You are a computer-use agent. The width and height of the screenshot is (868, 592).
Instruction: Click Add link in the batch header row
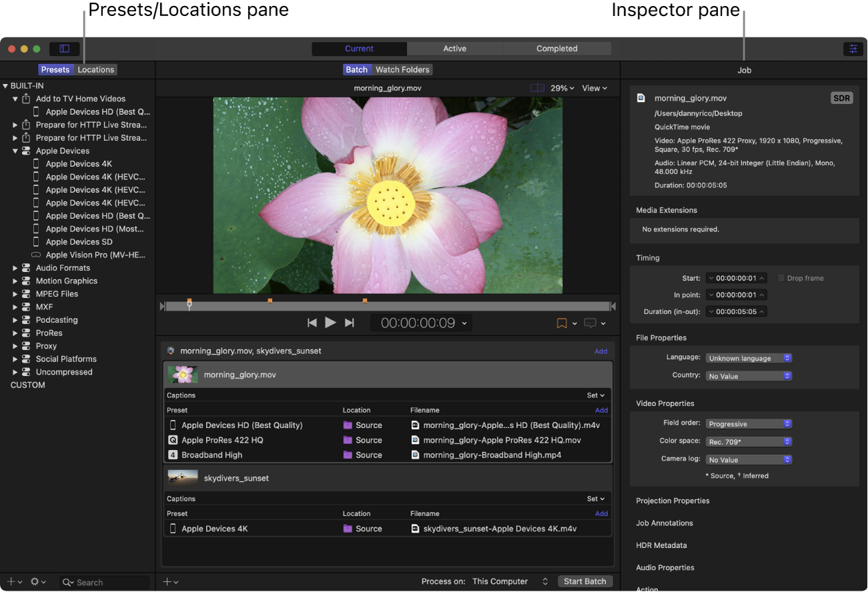tap(601, 351)
